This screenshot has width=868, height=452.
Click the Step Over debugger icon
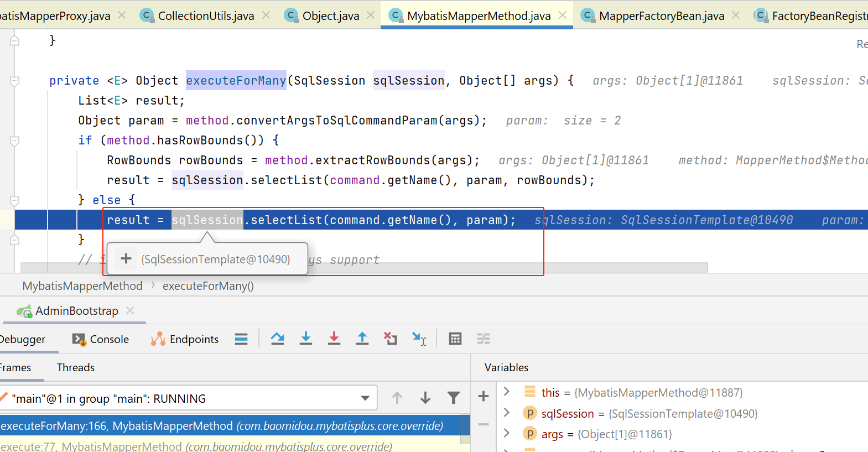coord(278,339)
